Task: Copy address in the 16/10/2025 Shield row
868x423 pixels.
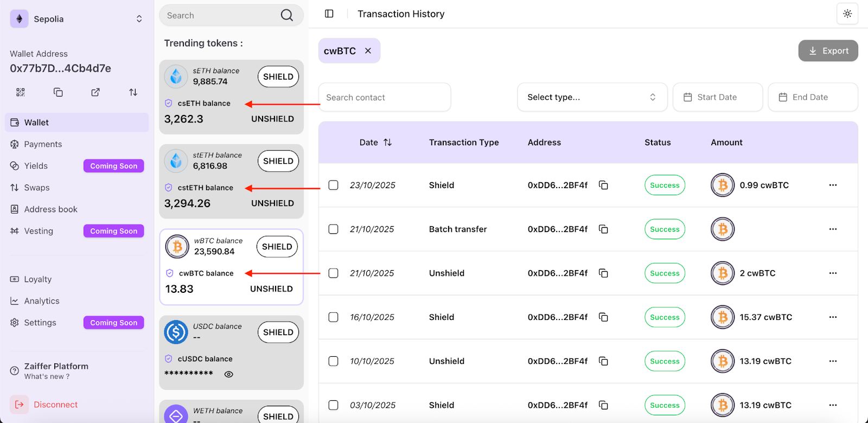Action: [603, 317]
